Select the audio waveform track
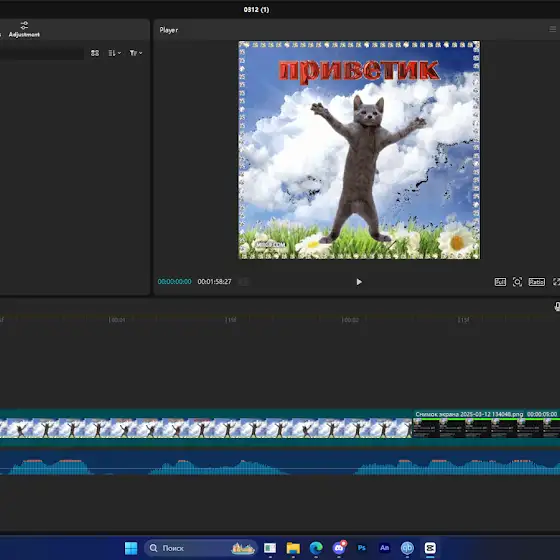Viewport: 560px width, 560px height. pos(280,463)
